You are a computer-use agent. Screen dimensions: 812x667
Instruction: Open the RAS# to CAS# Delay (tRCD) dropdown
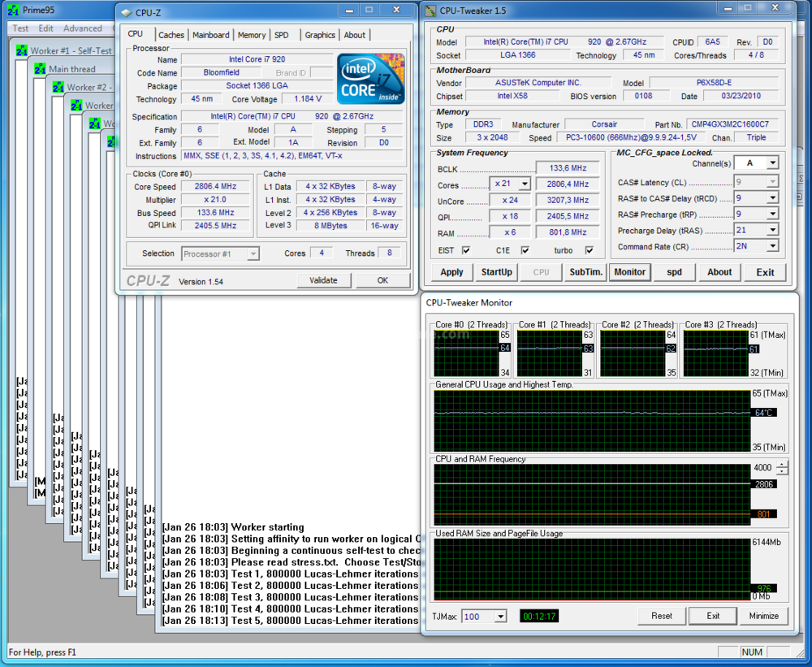click(773, 198)
